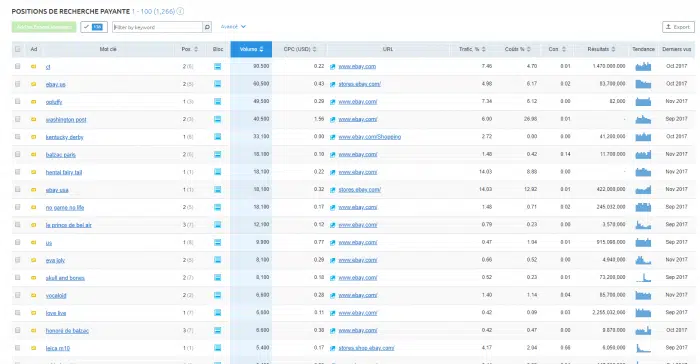The width and height of the screenshot is (700, 364).
Task: Open external link icon in leica m10 row
Action: click(333, 348)
